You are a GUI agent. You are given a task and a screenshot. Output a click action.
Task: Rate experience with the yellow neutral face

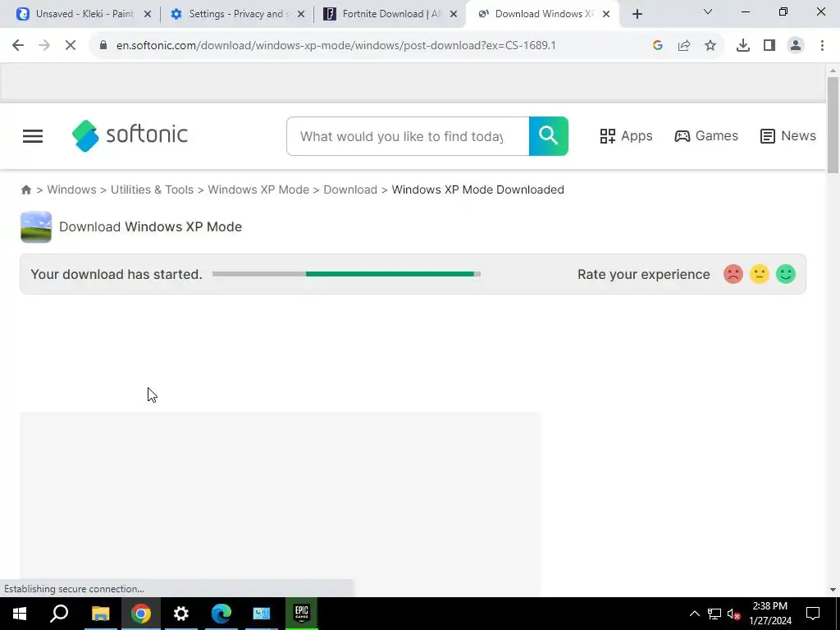coord(759,274)
